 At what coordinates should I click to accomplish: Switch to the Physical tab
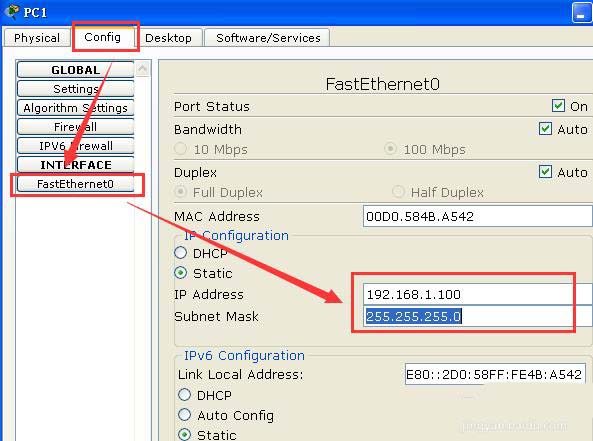(x=37, y=38)
